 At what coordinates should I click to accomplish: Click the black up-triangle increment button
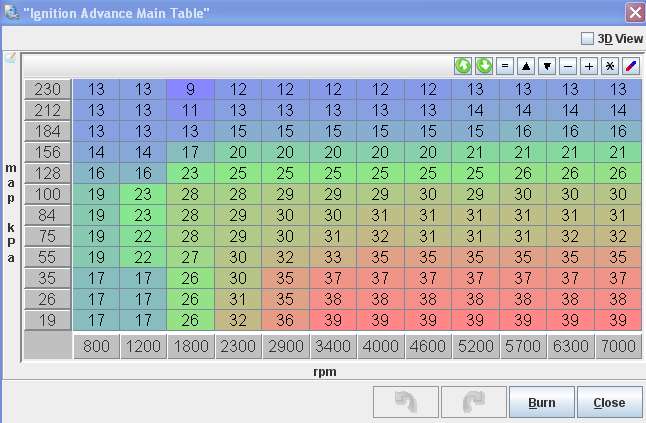526,66
